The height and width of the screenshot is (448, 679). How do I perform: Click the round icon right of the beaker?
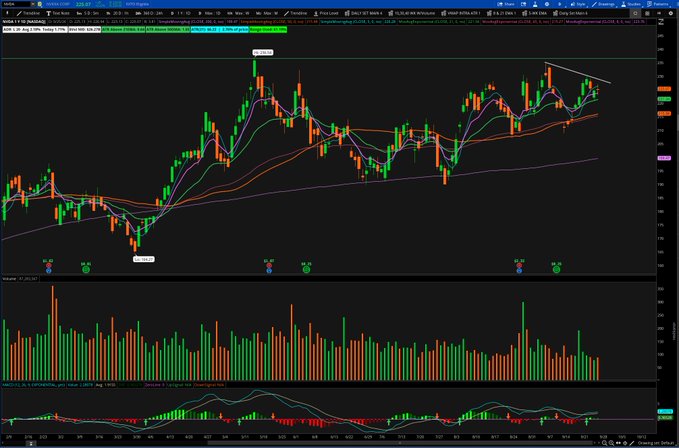(547, 4)
